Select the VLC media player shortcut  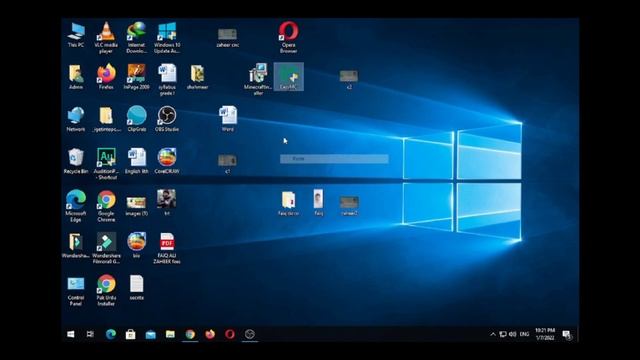pyautogui.click(x=106, y=38)
